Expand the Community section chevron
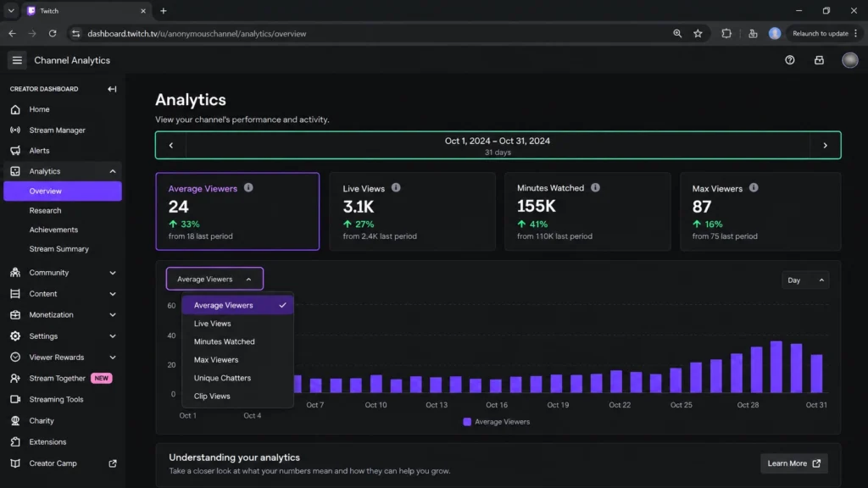Image resolution: width=868 pixels, height=488 pixels. tap(113, 273)
